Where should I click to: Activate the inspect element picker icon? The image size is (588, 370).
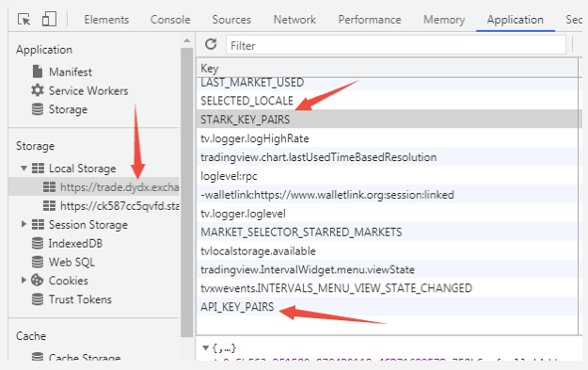[24, 19]
